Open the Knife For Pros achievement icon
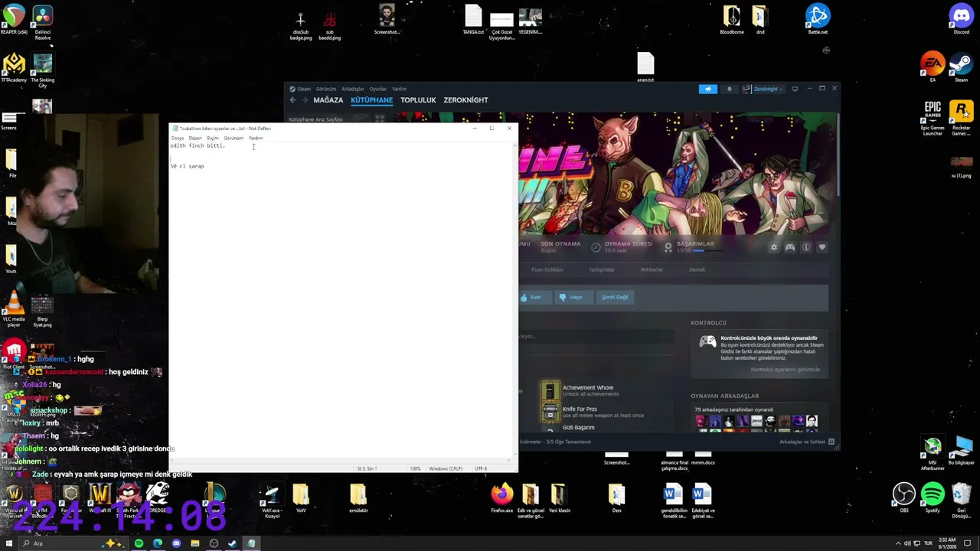The image size is (980, 551). tap(550, 412)
